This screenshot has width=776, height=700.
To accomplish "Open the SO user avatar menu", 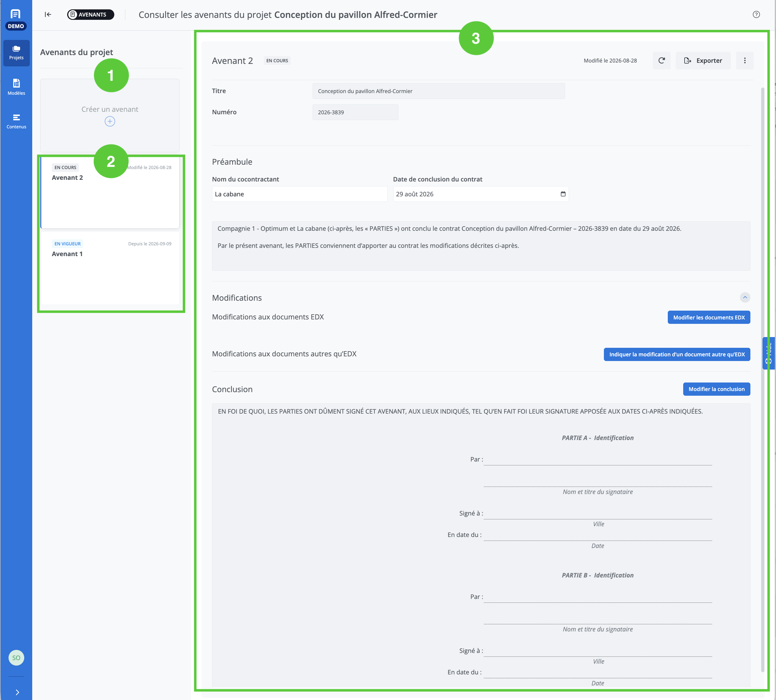I will 16,658.
